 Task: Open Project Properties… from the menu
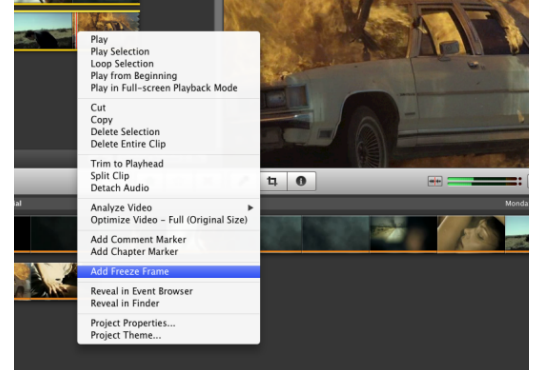tap(168, 323)
